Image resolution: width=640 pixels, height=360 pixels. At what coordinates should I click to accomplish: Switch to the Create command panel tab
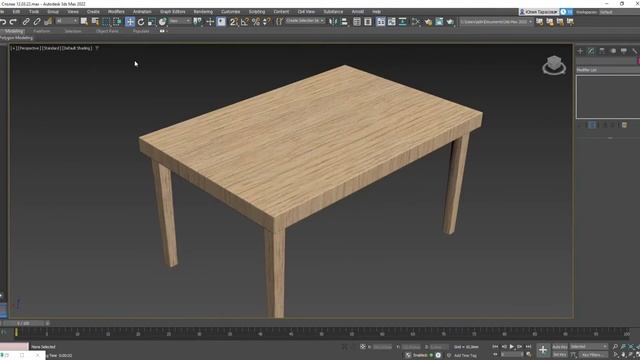pyautogui.click(x=580, y=51)
